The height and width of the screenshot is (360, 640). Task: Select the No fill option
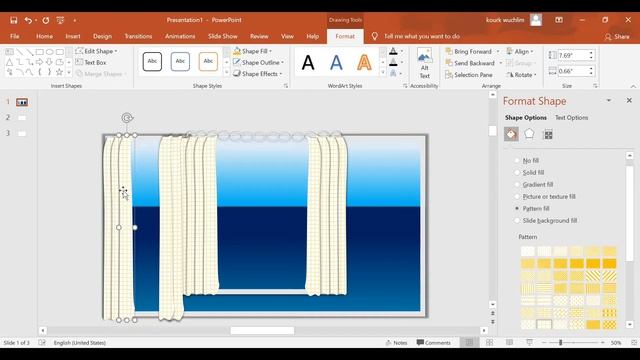(x=527, y=160)
